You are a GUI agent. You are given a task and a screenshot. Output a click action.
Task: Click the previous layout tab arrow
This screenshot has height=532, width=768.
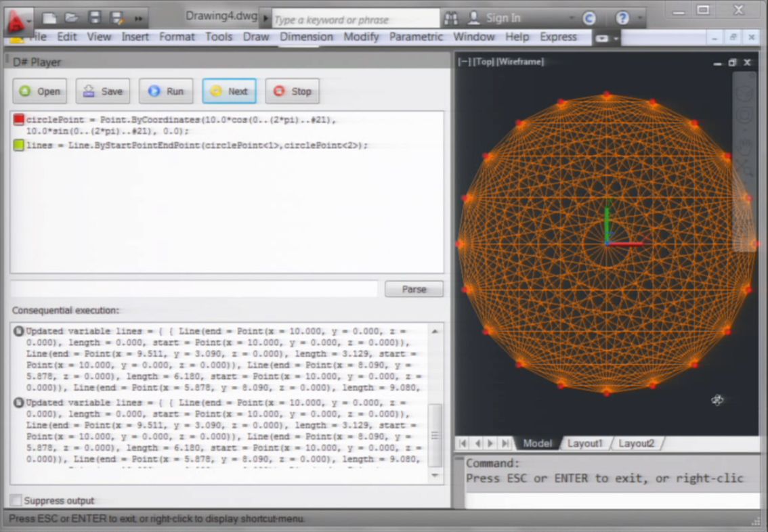pos(477,443)
